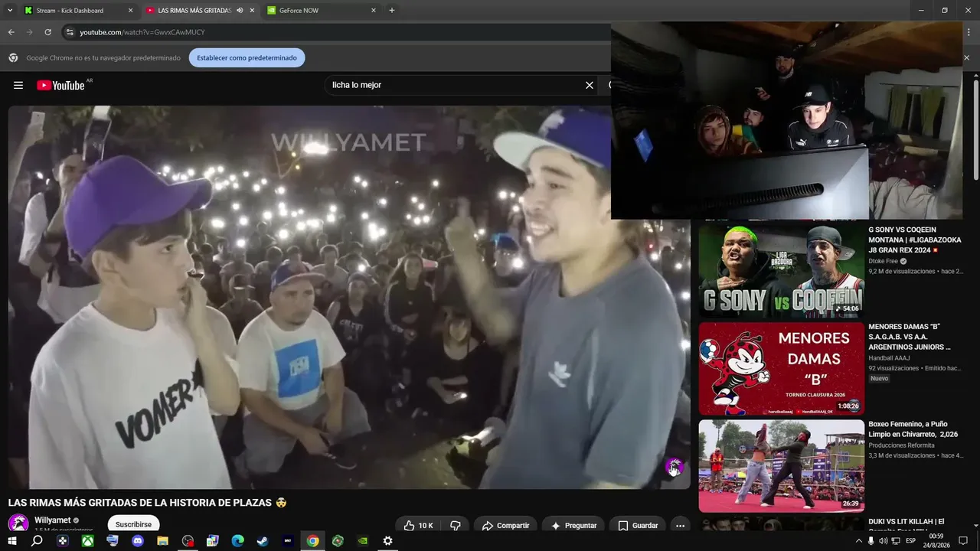Open Discord from the taskbar
This screenshot has height=551, width=980.
[x=138, y=541]
